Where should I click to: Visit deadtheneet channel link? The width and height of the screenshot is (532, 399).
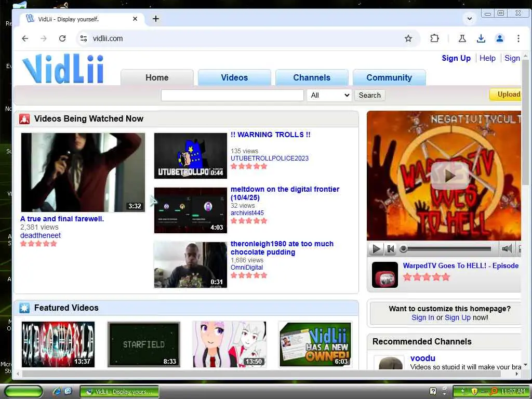click(x=41, y=235)
